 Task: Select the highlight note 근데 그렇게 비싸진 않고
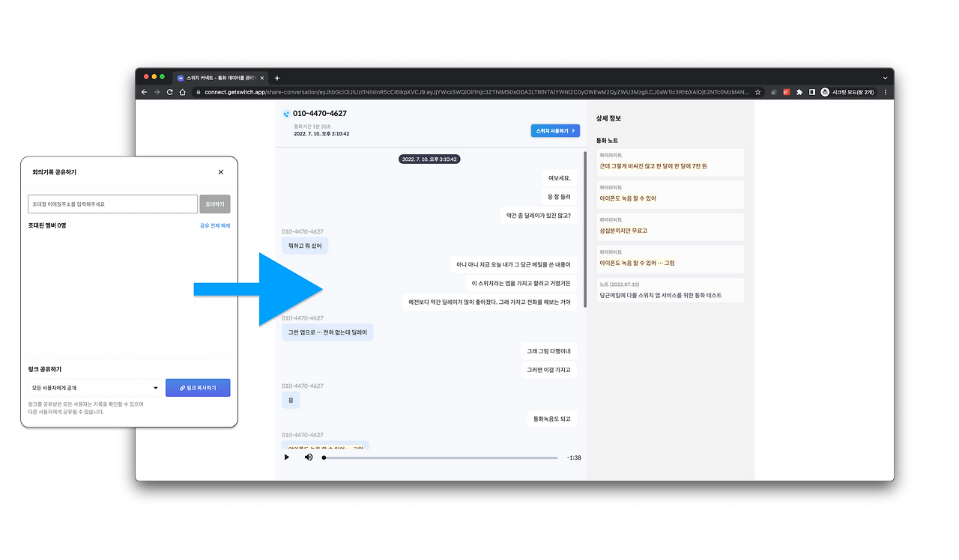(671, 162)
